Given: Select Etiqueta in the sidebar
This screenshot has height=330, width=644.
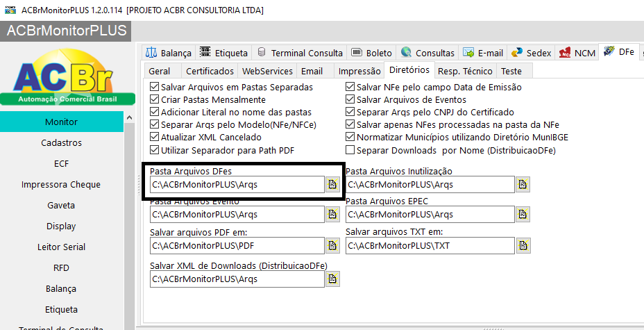Looking at the screenshot, I should tap(62, 309).
